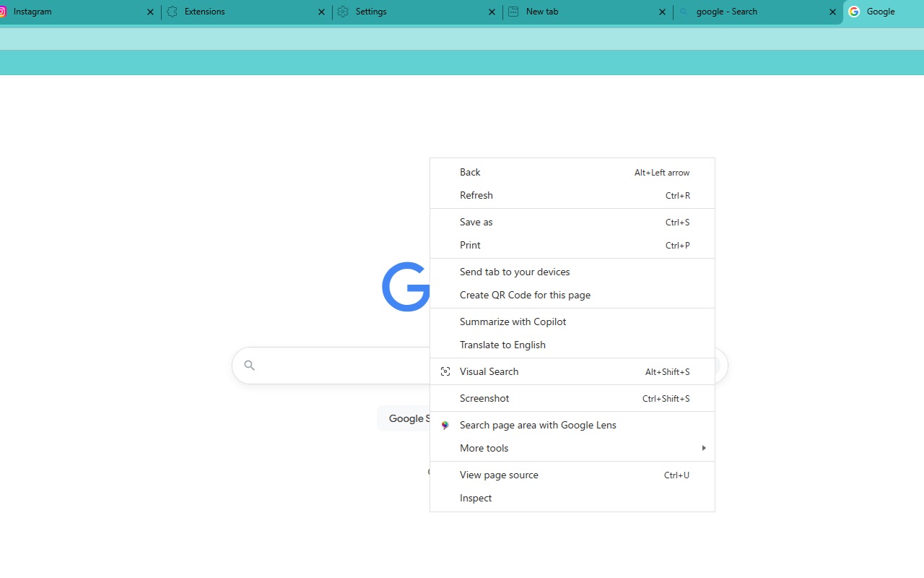Select Print from the context menu
This screenshot has height=578, width=924.
[x=572, y=245]
